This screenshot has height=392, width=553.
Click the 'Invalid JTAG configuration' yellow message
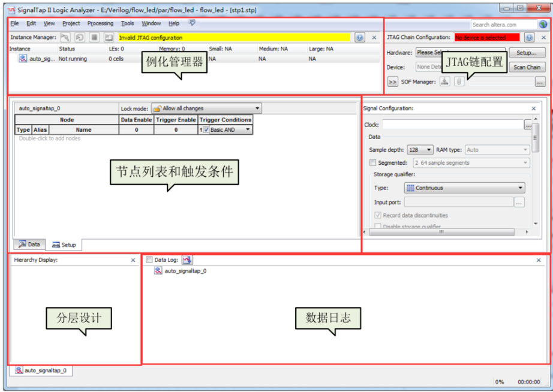tap(234, 37)
